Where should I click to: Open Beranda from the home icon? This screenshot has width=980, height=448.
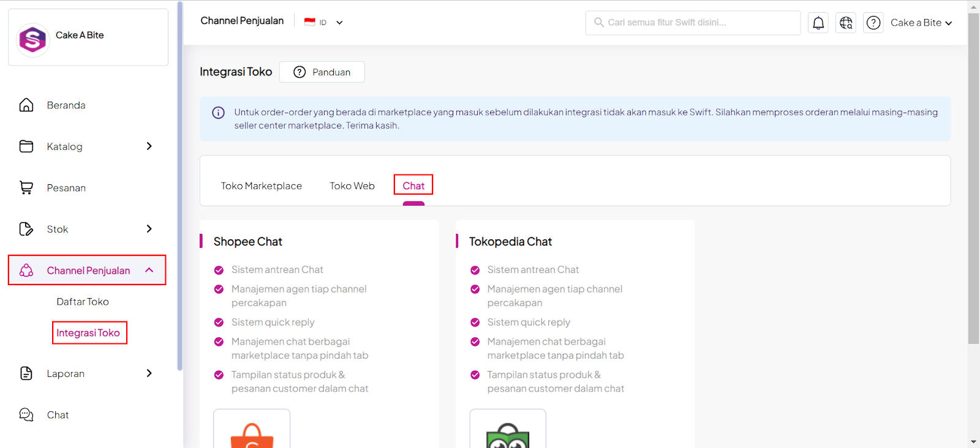[26, 105]
